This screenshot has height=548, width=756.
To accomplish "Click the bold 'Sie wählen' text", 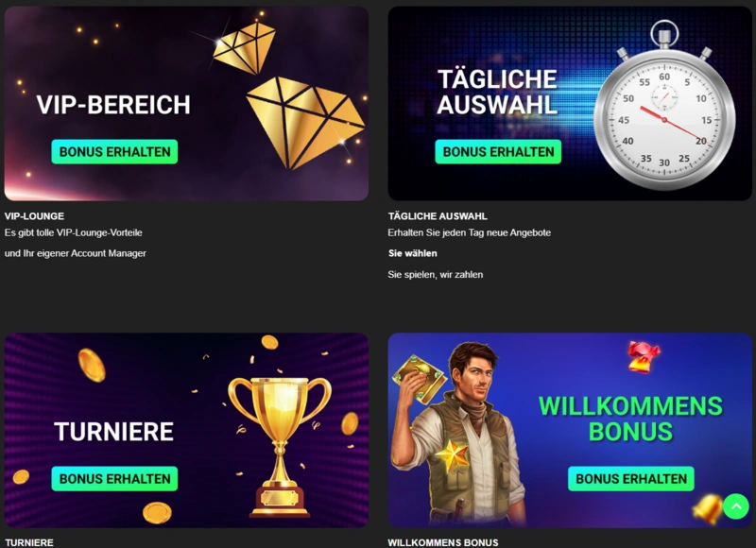I will pos(413,253).
